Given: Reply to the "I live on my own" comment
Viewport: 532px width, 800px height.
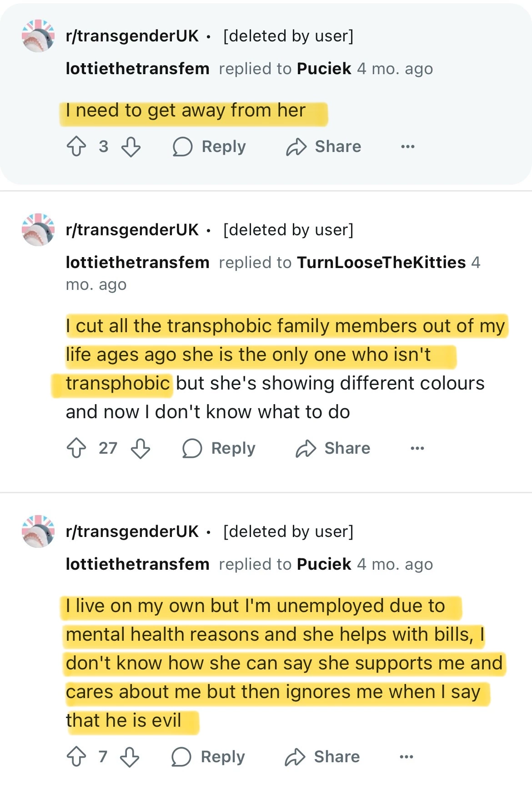Looking at the screenshot, I should [x=208, y=757].
